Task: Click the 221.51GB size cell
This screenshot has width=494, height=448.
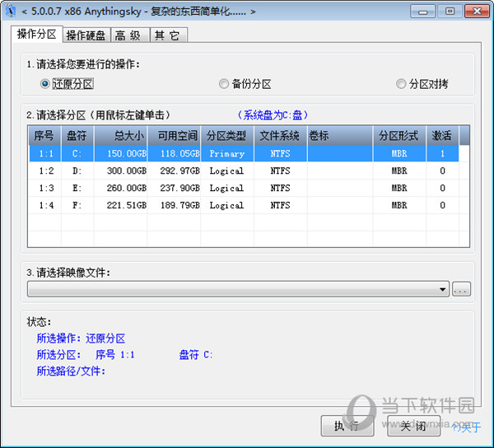Action: click(121, 205)
